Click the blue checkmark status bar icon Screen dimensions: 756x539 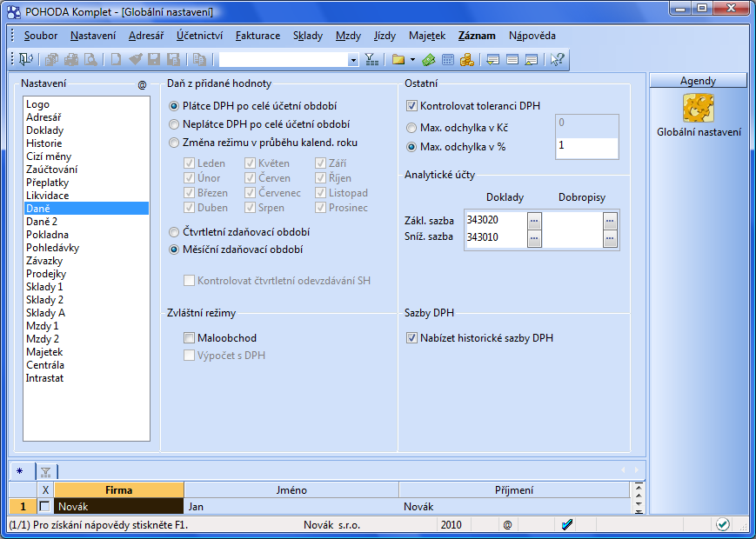567,524
